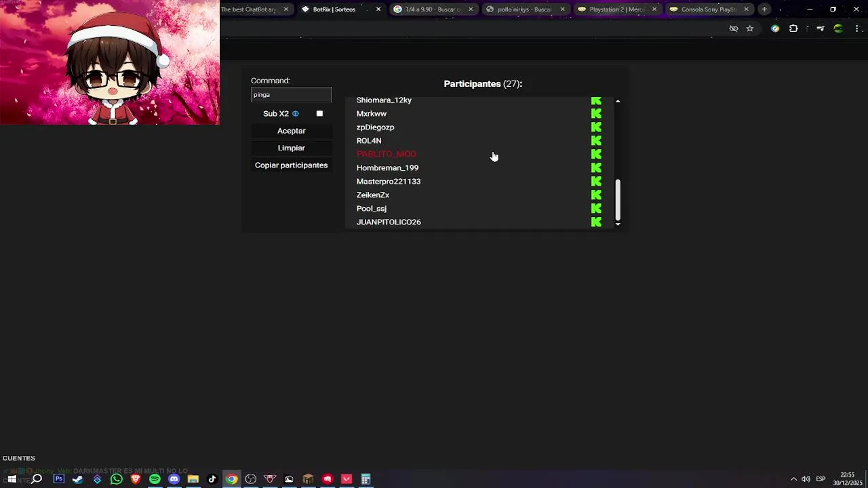Select participant ZeikenZx

373,195
